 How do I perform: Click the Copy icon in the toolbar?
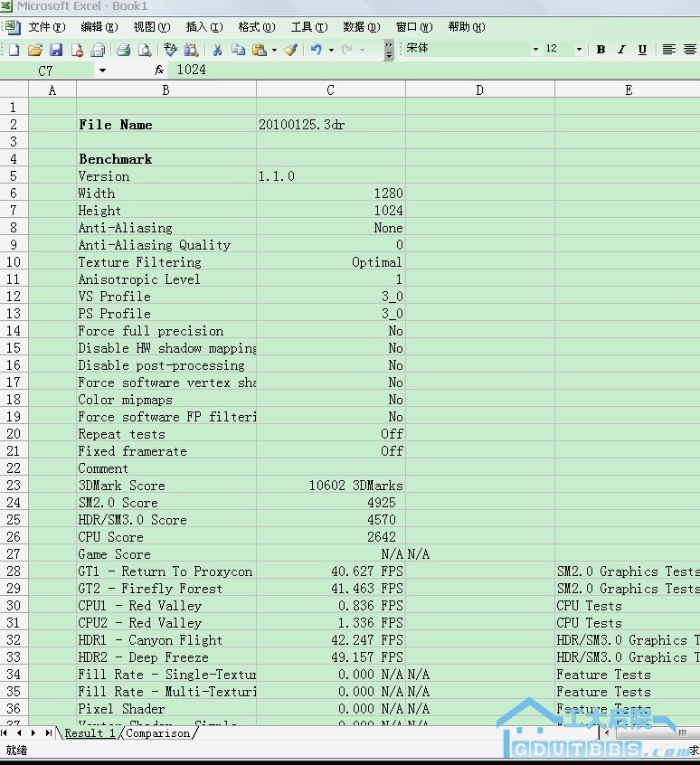click(x=239, y=50)
